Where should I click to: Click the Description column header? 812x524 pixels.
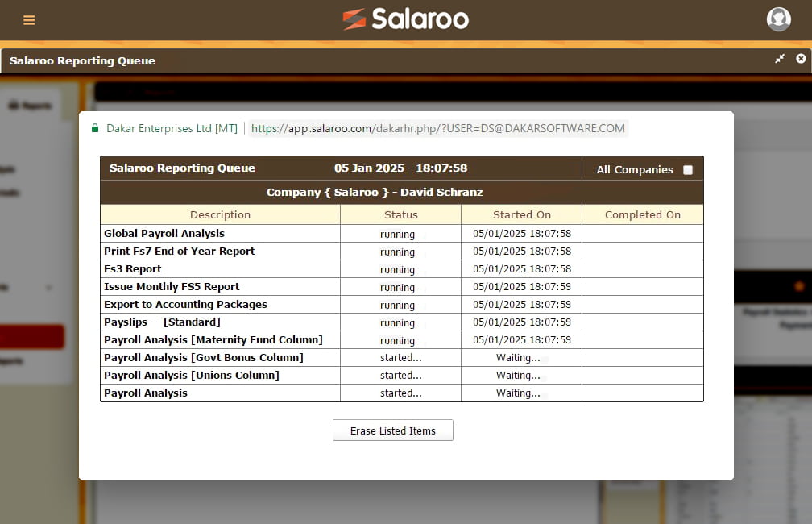click(220, 214)
